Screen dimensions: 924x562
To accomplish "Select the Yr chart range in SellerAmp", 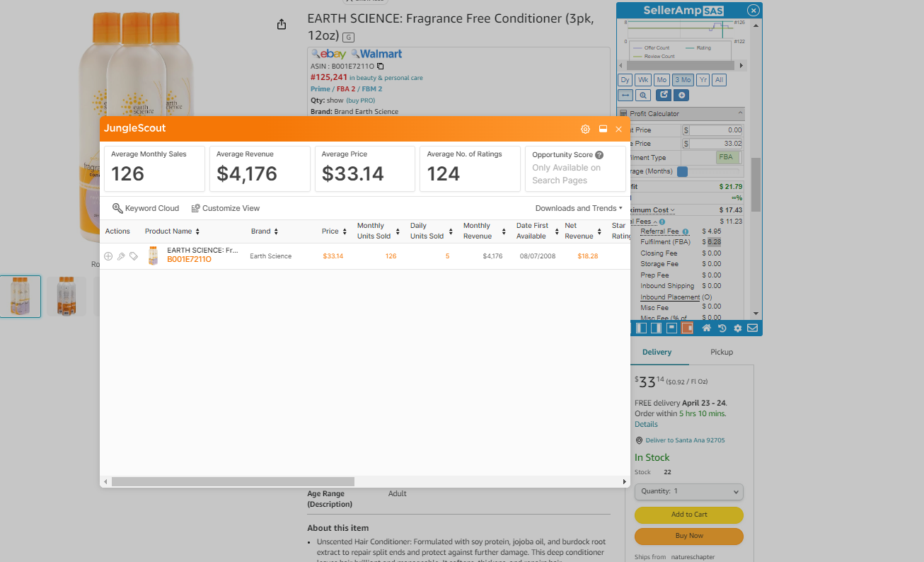I will [703, 80].
